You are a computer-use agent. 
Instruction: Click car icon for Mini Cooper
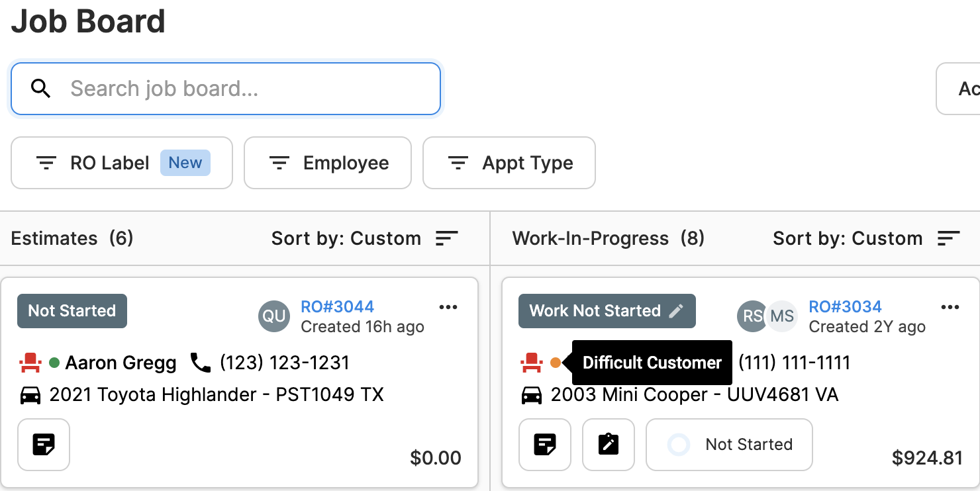(x=532, y=396)
